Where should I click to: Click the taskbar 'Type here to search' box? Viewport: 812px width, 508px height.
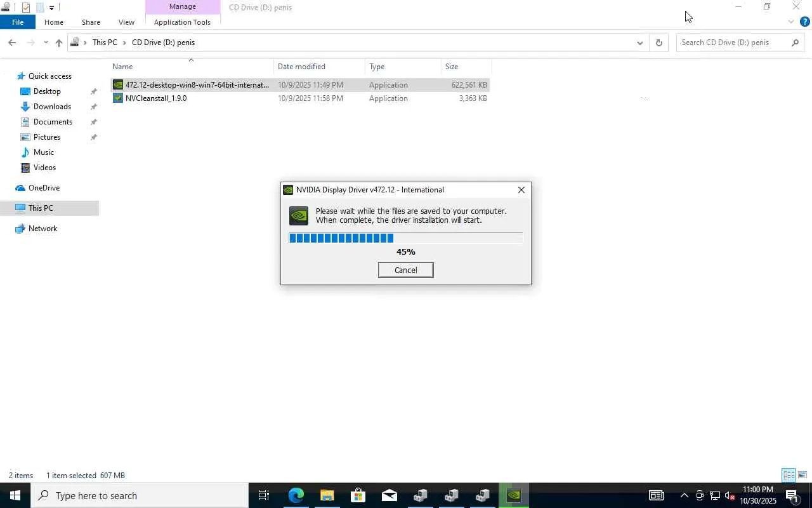(140, 495)
